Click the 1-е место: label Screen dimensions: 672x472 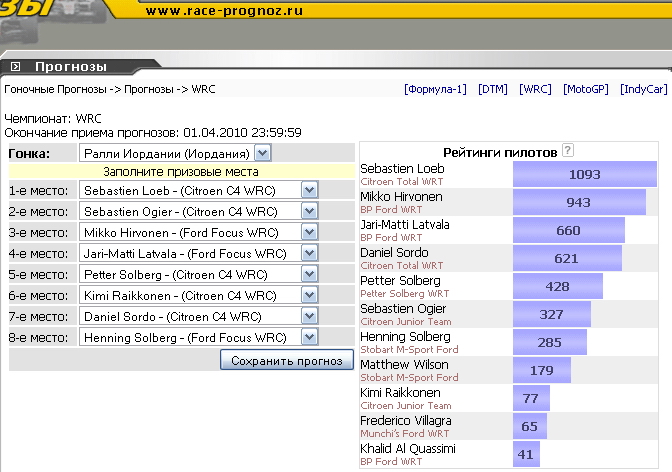pos(38,191)
